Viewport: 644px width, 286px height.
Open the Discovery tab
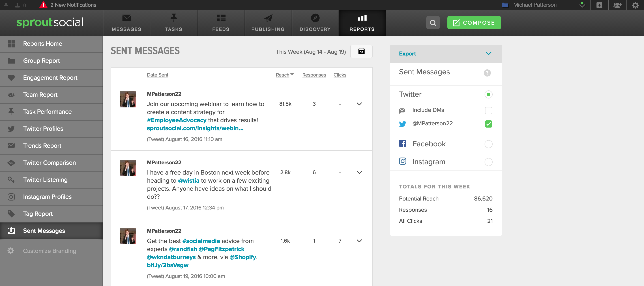coord(315,23)
